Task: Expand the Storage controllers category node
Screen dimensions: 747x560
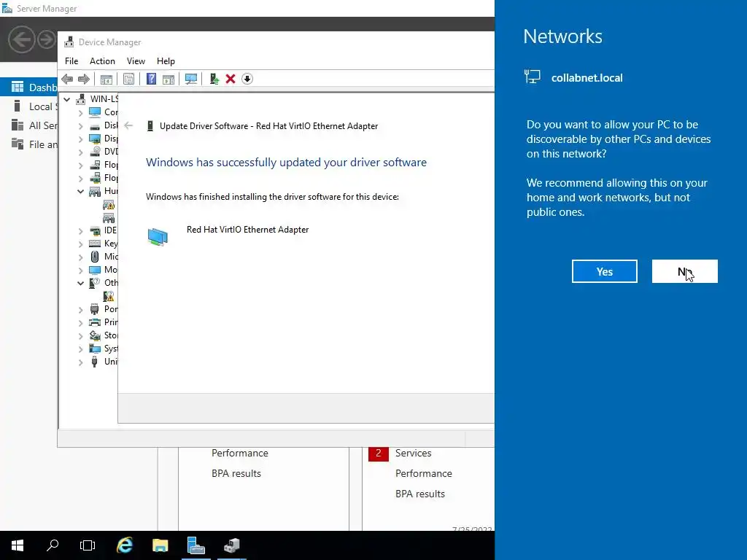Action: [x=80, y=335]
